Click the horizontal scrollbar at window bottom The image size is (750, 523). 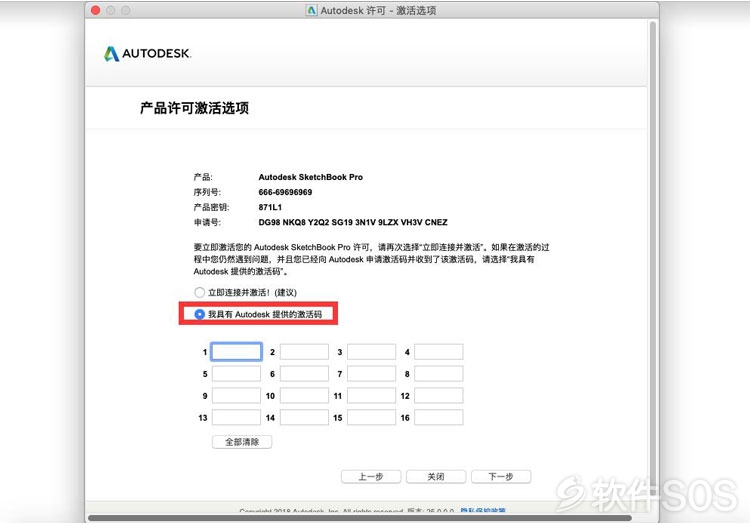click(360, 518)
